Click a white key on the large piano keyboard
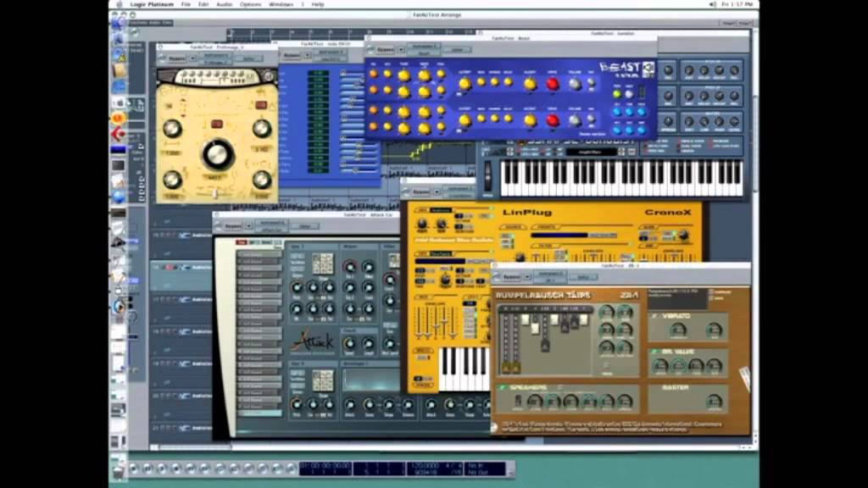The width and height of the screenshot is (868, 488). point(621,190)
